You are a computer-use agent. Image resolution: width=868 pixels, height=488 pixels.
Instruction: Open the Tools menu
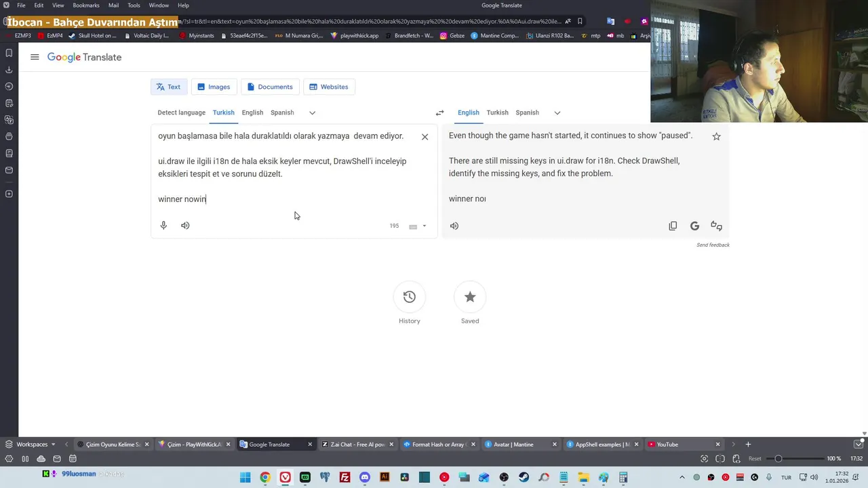[x=134, y=5]
